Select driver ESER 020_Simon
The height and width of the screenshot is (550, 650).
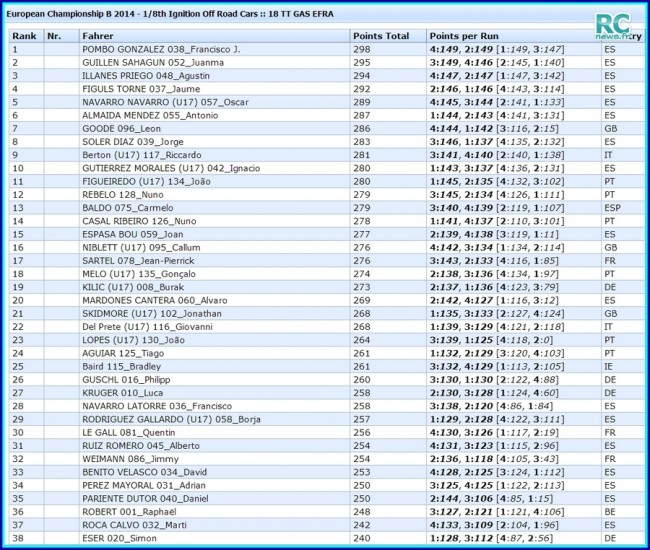click(119, 538)
